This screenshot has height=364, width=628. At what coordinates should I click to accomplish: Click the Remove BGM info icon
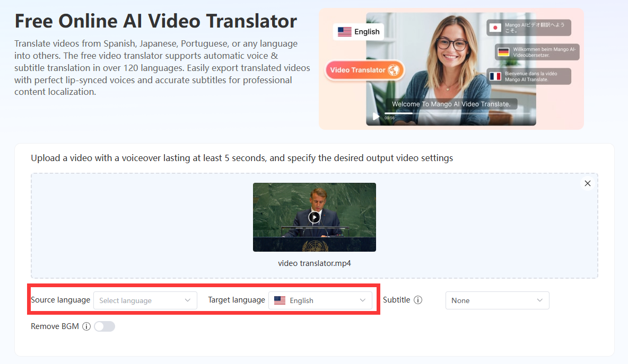86,326
